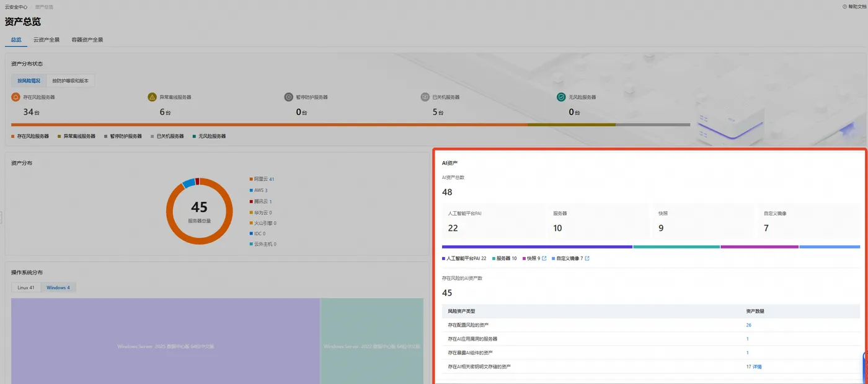Click the 服务器 card showing 10
868x384 pixels.
[x=598, y=221]
